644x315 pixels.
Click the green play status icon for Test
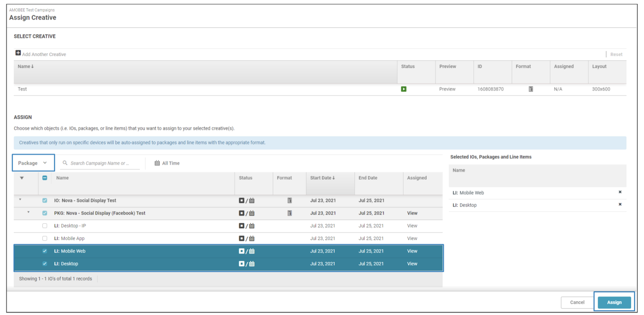coord(403,89)
